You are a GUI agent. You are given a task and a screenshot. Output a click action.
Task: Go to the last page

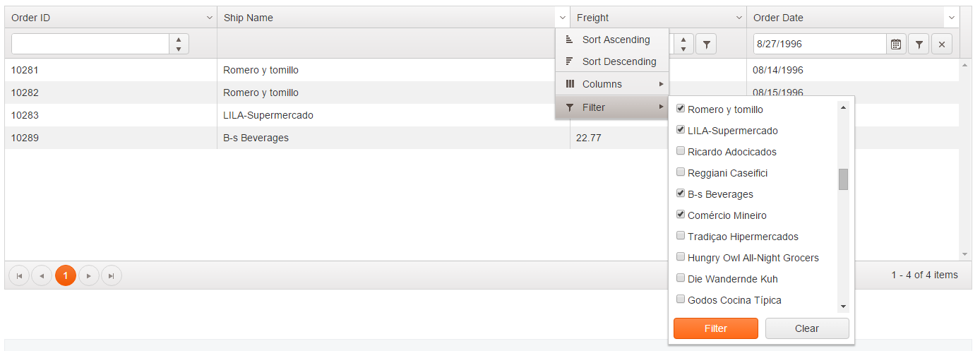pos(112,275)
